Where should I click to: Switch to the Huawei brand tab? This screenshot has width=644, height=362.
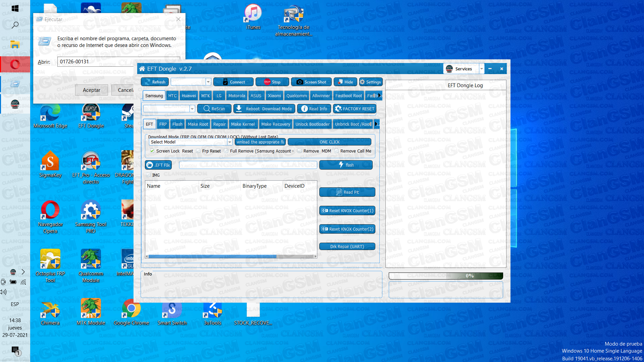click(189, 96)
